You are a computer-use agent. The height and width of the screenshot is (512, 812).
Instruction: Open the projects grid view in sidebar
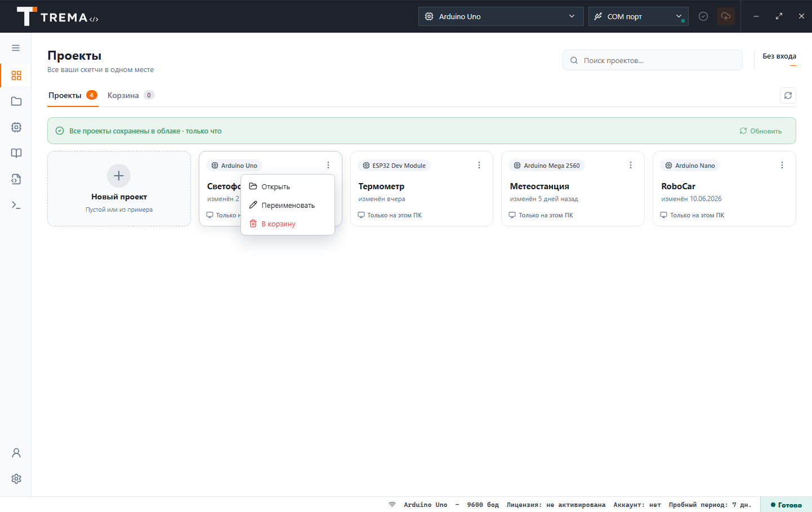click(16, 75)
